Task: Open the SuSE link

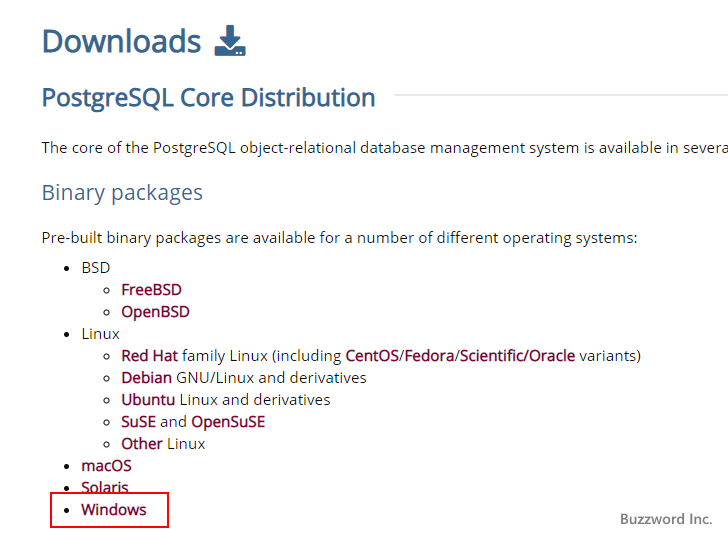Action: (138, 421)
